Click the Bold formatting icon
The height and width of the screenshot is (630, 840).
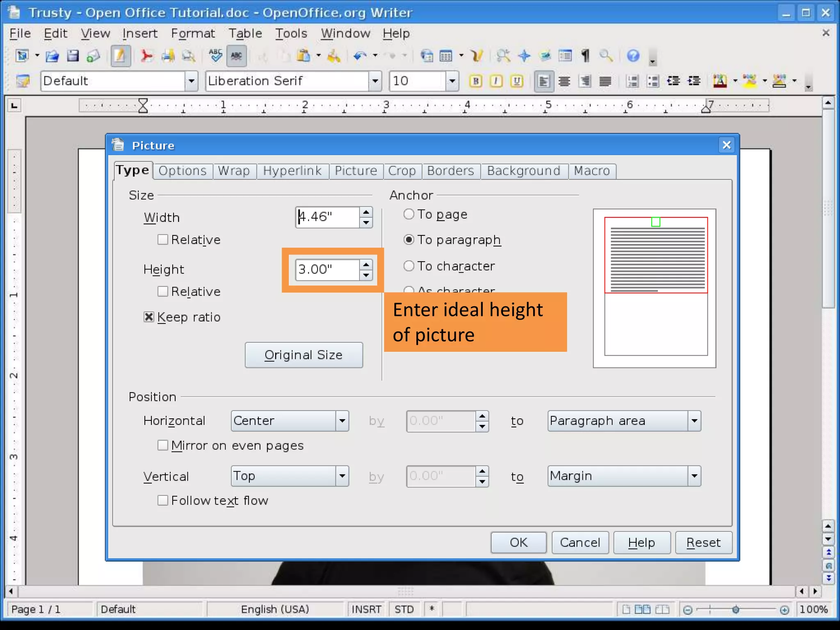pyautogui.click(x=475, y=81)
